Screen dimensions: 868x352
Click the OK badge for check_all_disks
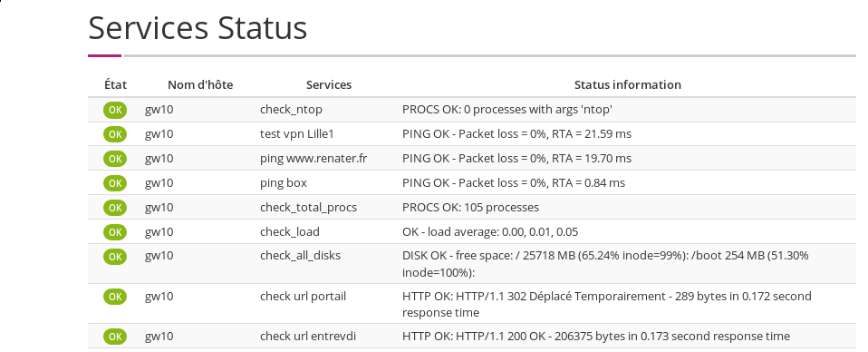click(115, 256)
